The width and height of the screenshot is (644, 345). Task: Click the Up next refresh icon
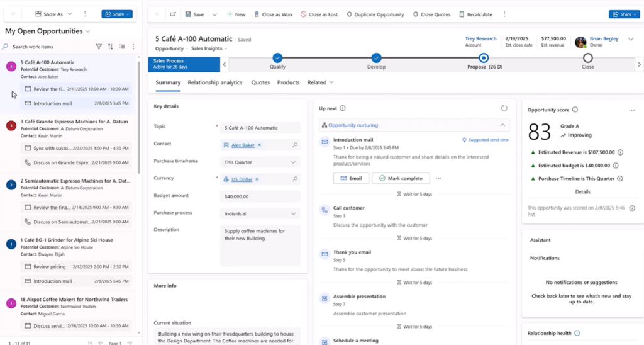[504, 108]
